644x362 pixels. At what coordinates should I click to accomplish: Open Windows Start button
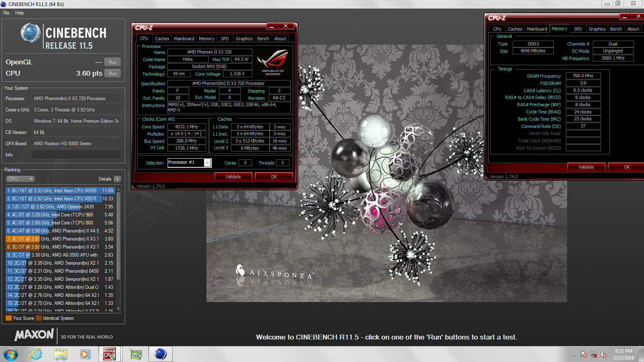pyautogui.click(x=11, y=354)
